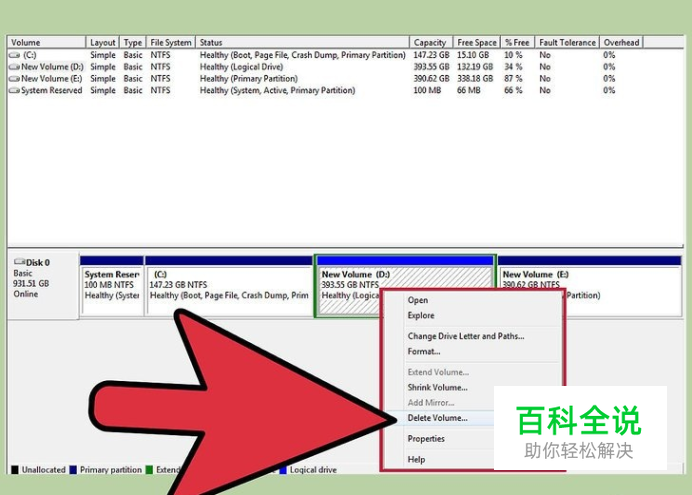Click the 87 % free cell

pyautogui.click(x=513, y=79)
